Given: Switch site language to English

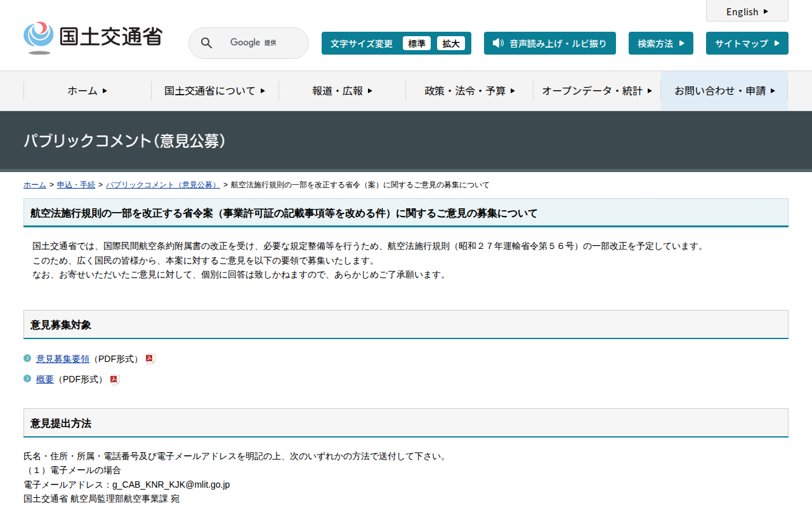Looking at the screenshot, I should click(x=747, y=11).
